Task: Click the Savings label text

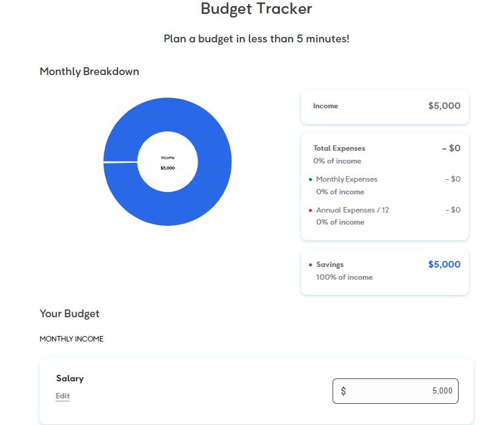Action: (330, 265)
